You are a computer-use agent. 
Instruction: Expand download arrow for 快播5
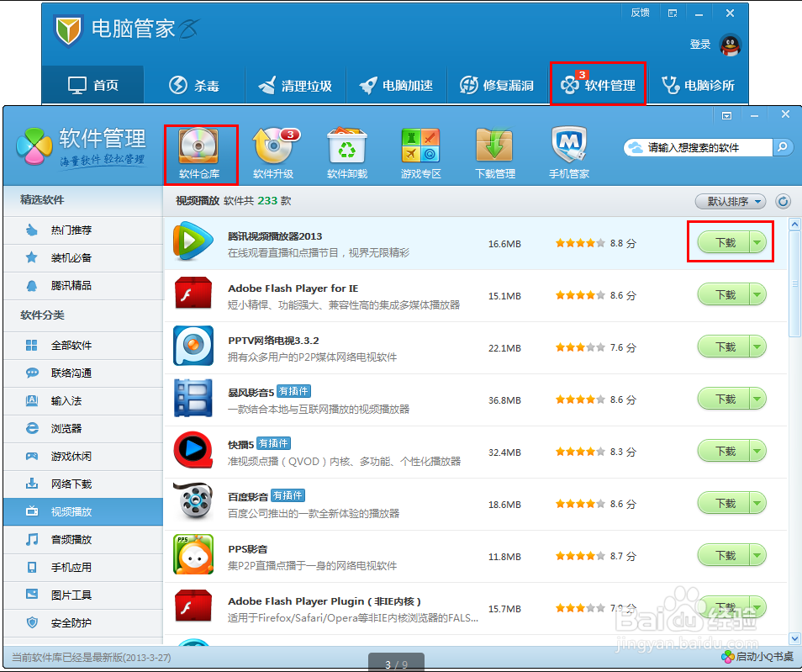click(x=757, y=451)
